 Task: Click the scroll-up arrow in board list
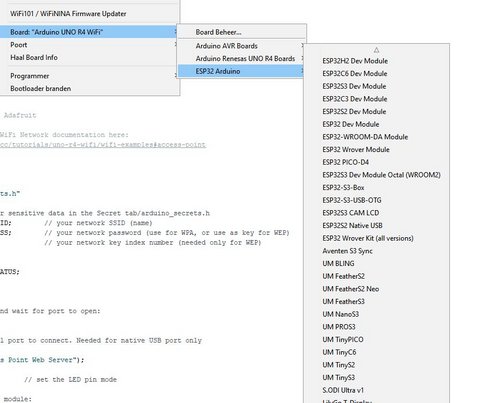pyautogui.click(x=376, y=50)
